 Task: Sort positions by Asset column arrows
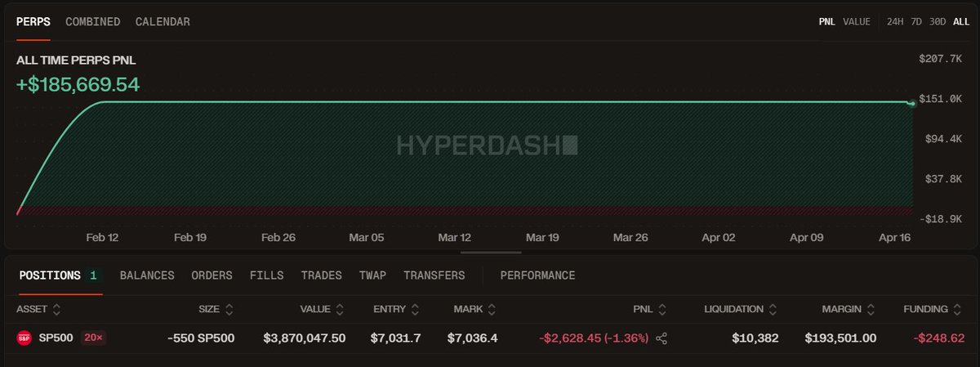(x=56, y=310)
